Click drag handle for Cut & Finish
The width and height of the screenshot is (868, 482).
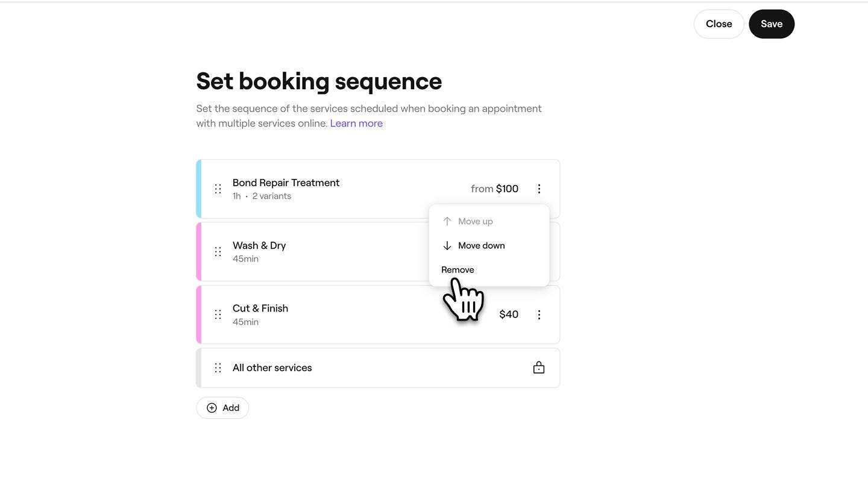point(218,315)
